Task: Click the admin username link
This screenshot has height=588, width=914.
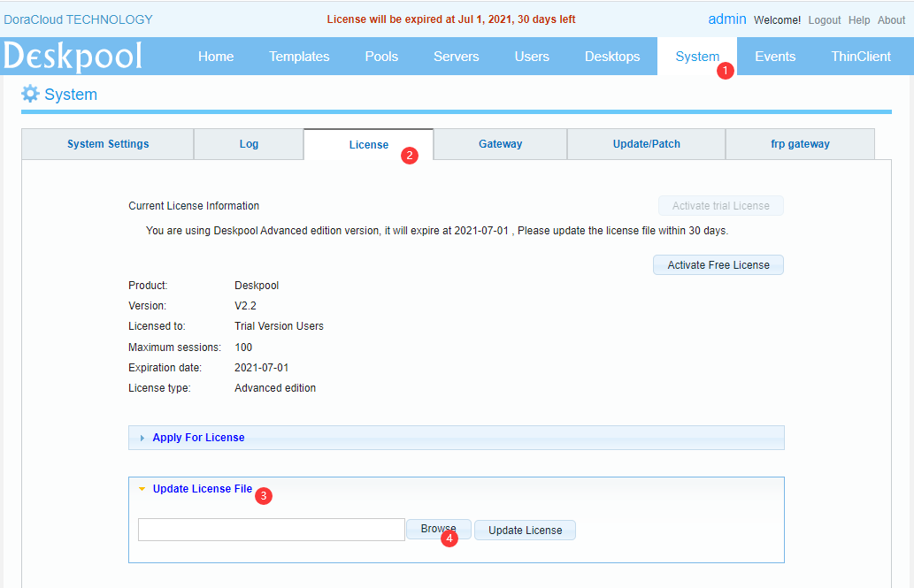Action: coord(727,19)
